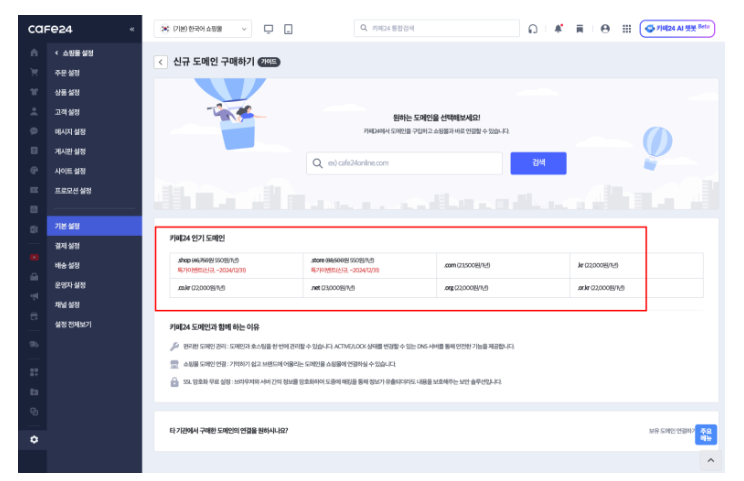Click the red YouTube-style sidebar icon
The image size is (744, 481).
pyautogui.click(x=34, y=257)
